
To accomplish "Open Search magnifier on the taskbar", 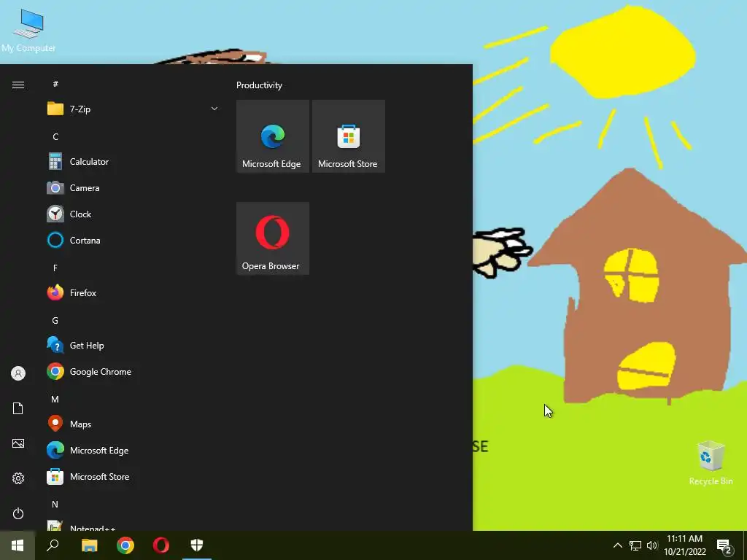I will 53,545.
